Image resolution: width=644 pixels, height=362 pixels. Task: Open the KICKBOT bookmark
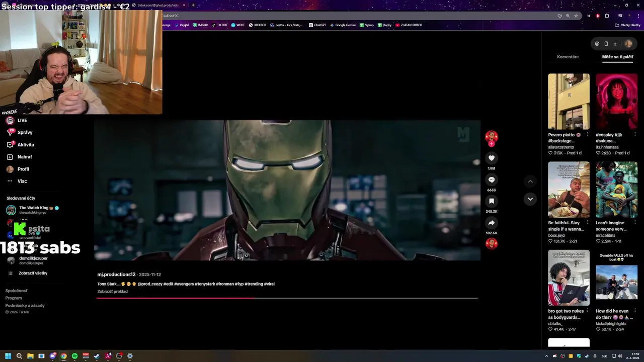[x=257, y=25]
